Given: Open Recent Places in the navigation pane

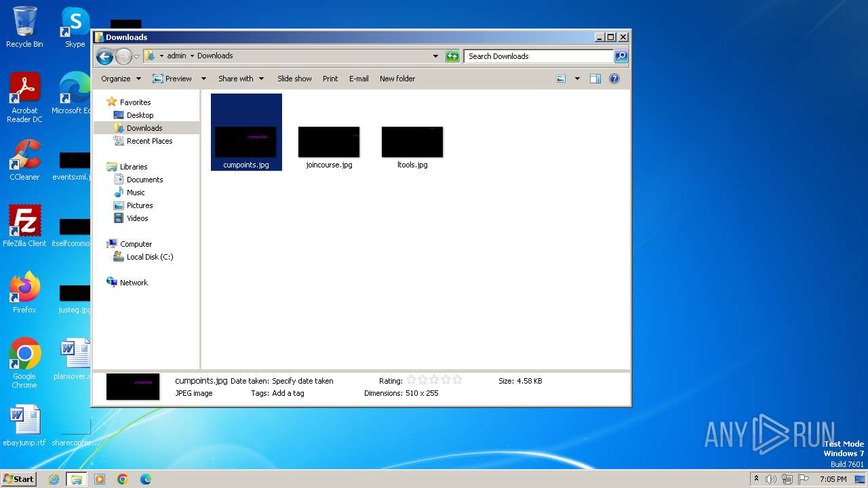Looking at the screenshot, I should coord(149,141).
